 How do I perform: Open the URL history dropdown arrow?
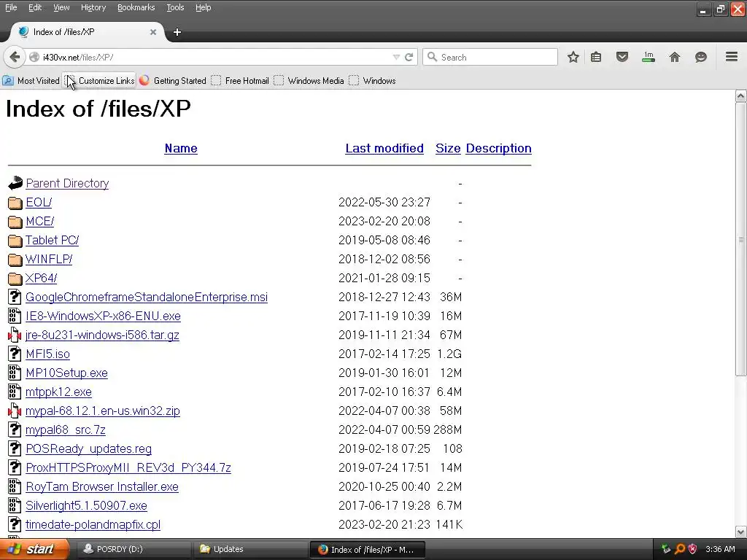396,57
